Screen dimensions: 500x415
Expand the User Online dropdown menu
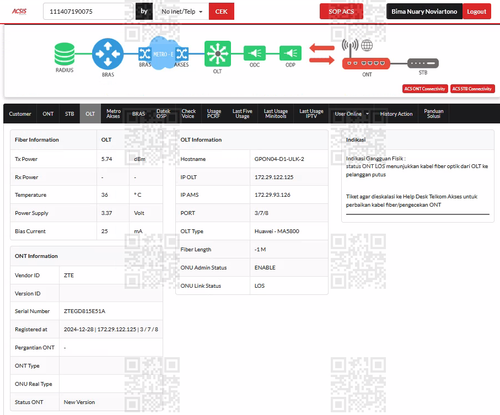(x=351, y=114)
